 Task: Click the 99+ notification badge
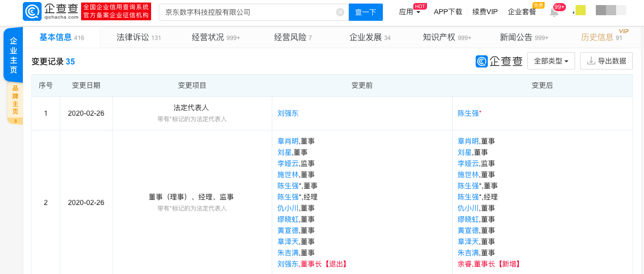pos(559,7)
